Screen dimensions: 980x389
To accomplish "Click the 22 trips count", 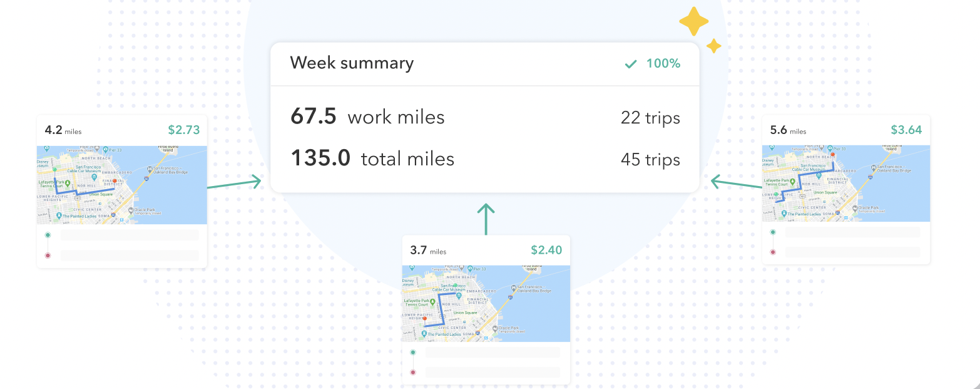I will point(650,118).
